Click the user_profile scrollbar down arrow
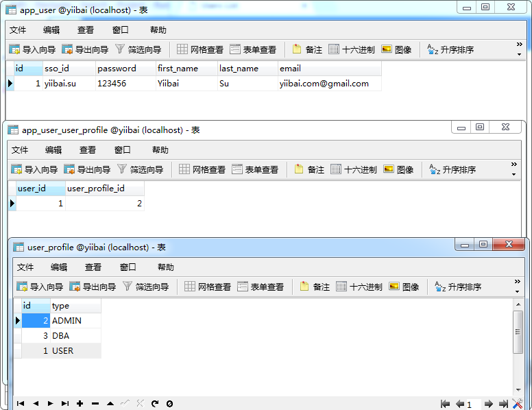Screen dimensions: 532x410 (518, 389)
